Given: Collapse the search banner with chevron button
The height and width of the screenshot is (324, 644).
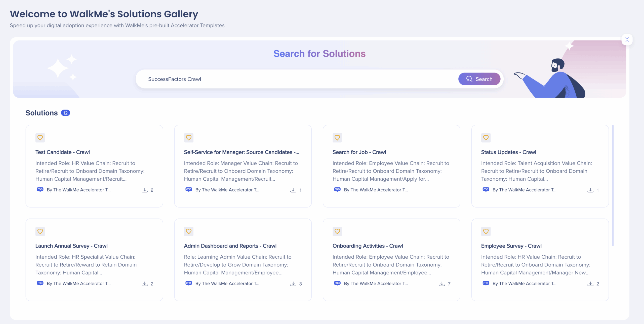Looking at the screenshot, I should 627,40.
